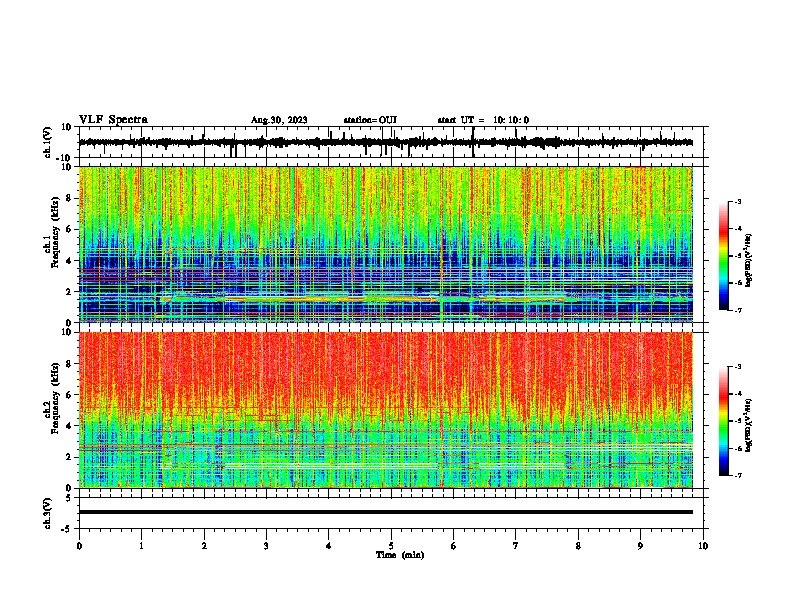Click time axis tick label "6"
792x612 pixels.
[x=454, y=546]
